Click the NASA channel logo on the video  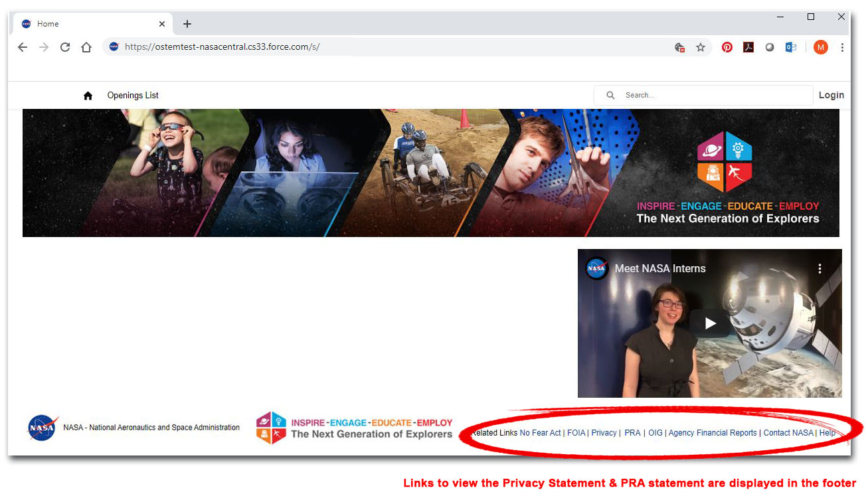(597, 268)
